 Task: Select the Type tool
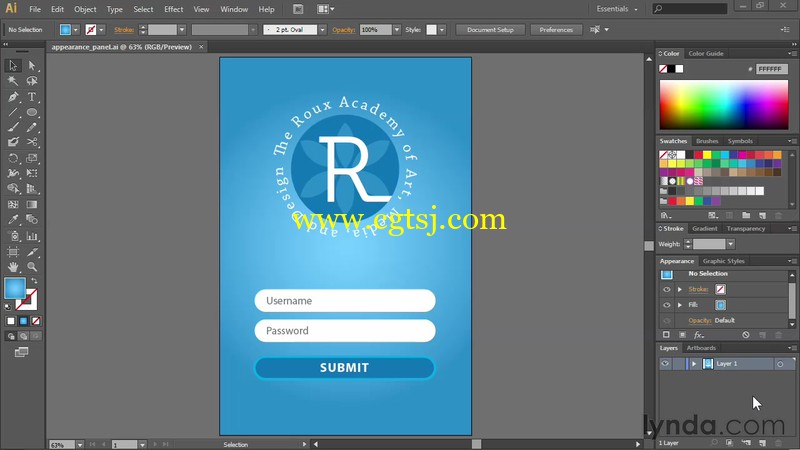(x=32, y=96)
